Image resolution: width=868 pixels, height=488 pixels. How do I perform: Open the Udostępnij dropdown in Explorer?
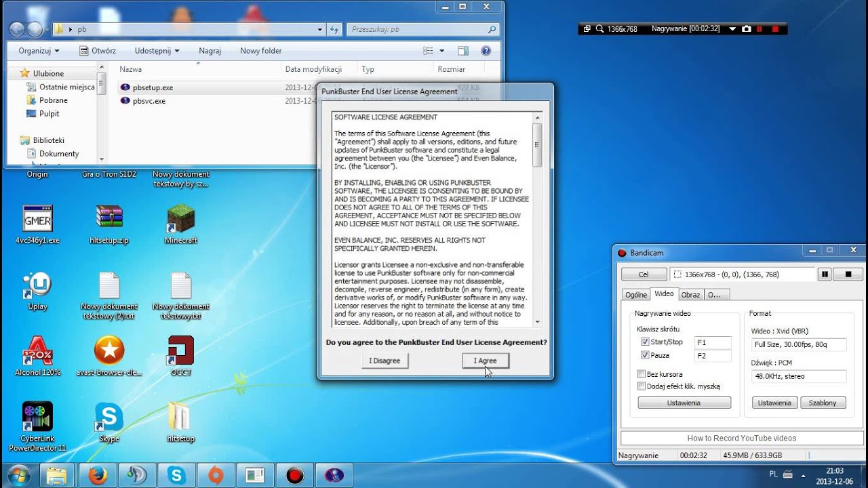[157, 51]
